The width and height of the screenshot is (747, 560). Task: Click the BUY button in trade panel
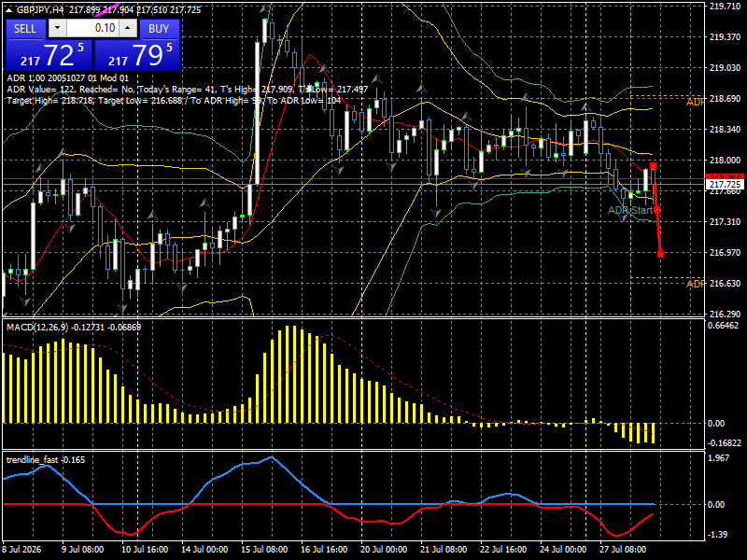click(159, 29)
